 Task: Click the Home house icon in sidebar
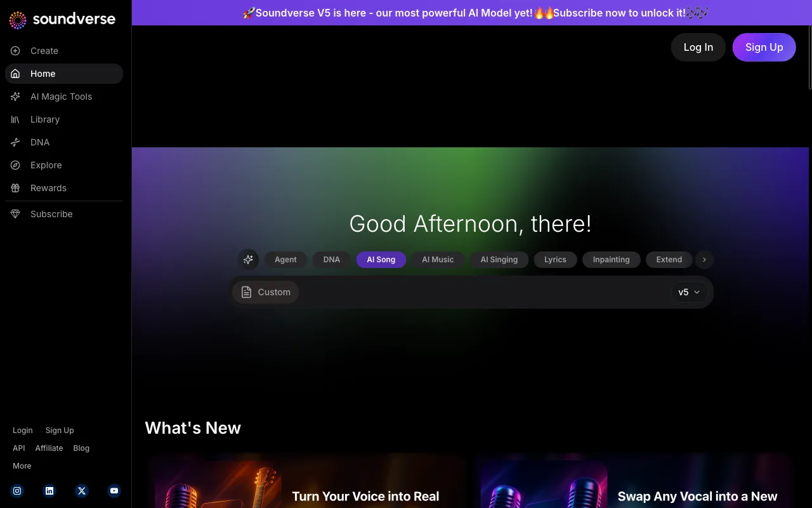point(15,74)
